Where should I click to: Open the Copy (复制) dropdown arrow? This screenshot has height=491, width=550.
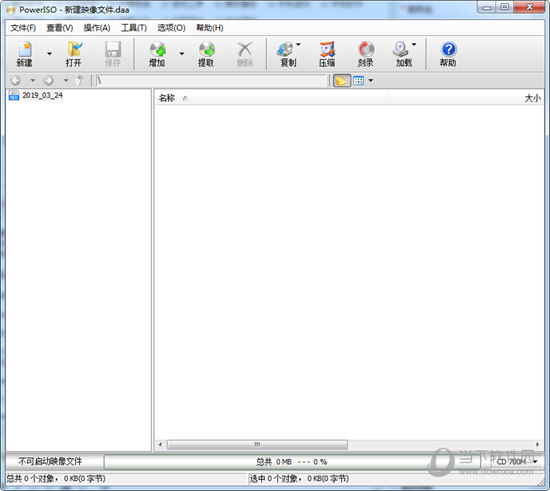click(299, 44)
